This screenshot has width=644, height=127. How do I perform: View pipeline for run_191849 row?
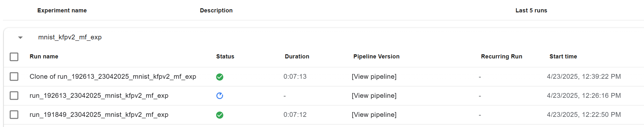(374, 115)
